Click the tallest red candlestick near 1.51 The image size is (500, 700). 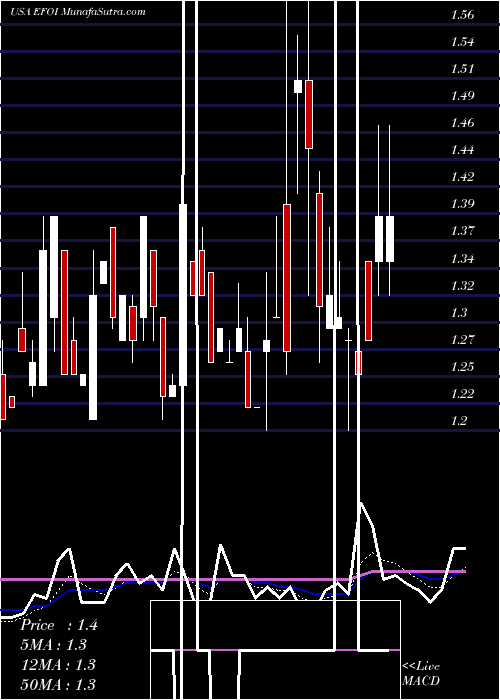(309, 114)
